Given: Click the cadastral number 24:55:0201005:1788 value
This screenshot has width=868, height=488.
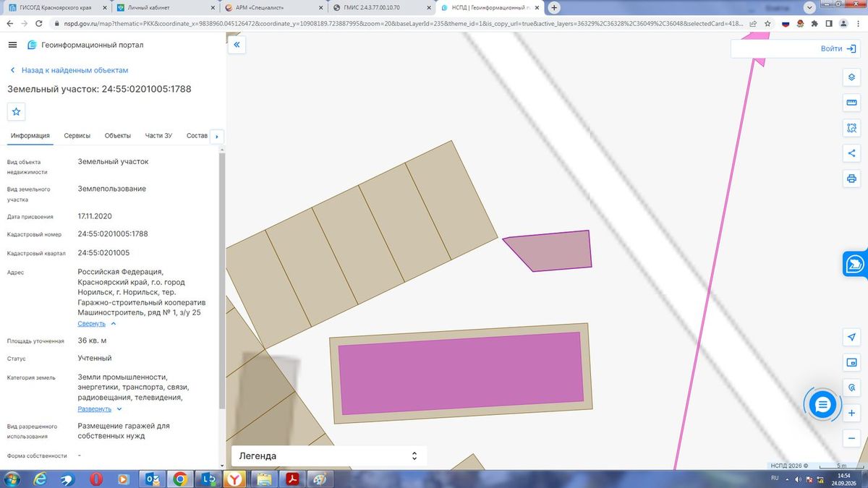Looking at the screenshot, I should point(113,234).
